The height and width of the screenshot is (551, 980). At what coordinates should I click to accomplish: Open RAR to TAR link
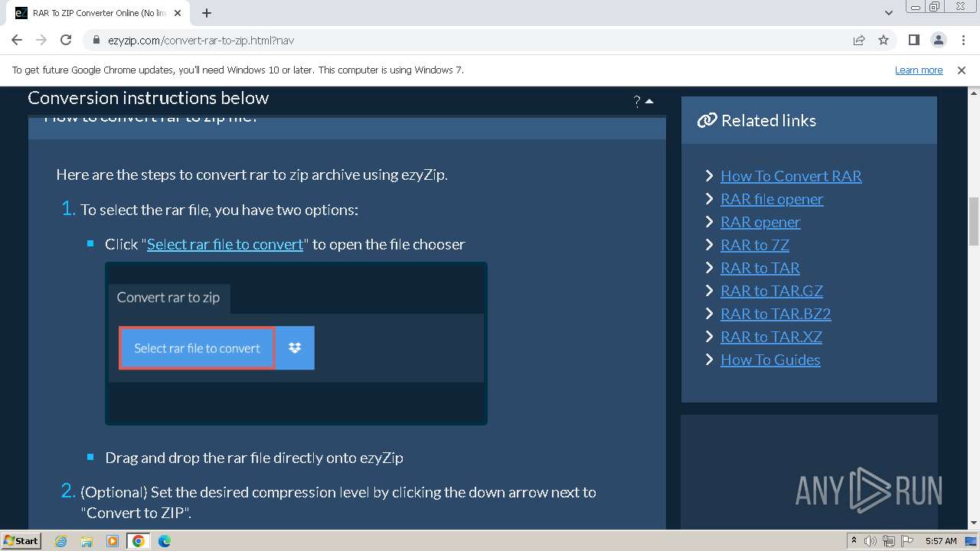(x=760, y=268)
